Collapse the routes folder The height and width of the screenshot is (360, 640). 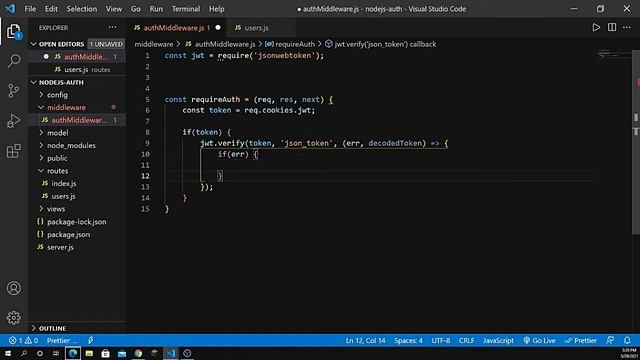coord(78,171)
